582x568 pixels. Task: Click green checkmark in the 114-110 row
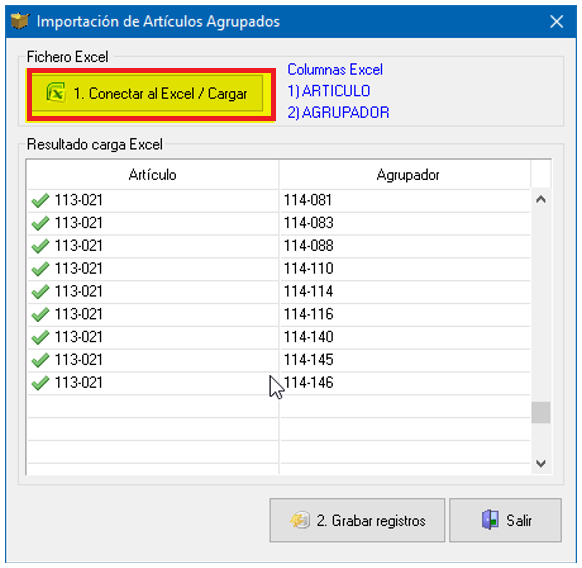40,269
